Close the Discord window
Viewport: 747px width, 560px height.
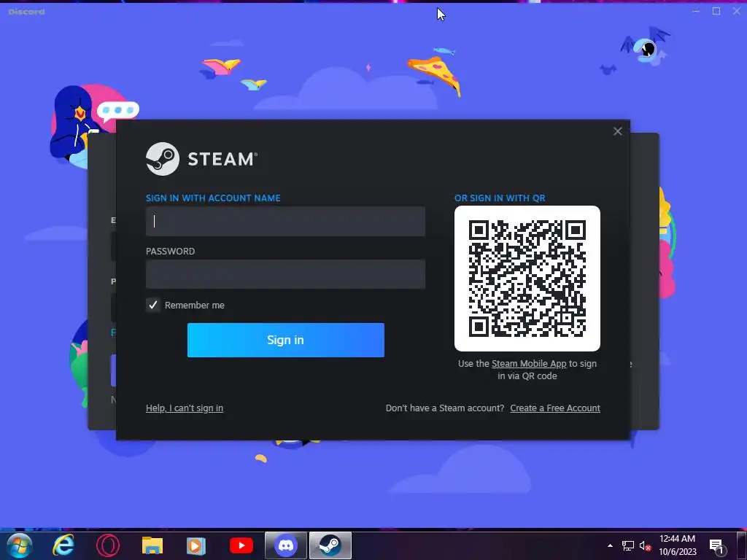737,11
